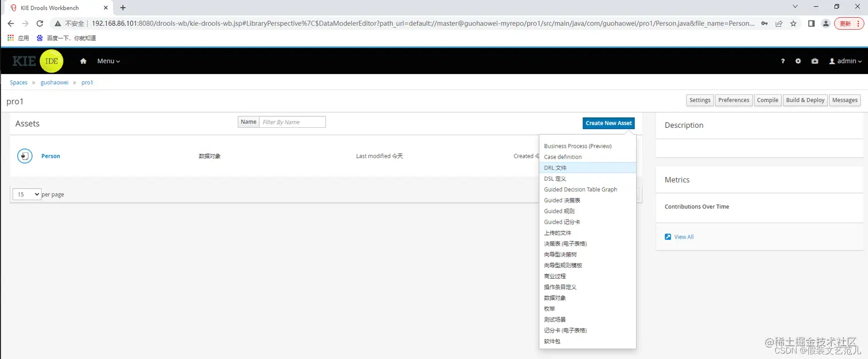
Task: Select the KIE Drools Workbench browser tab
Action: (x=59, y=8)
